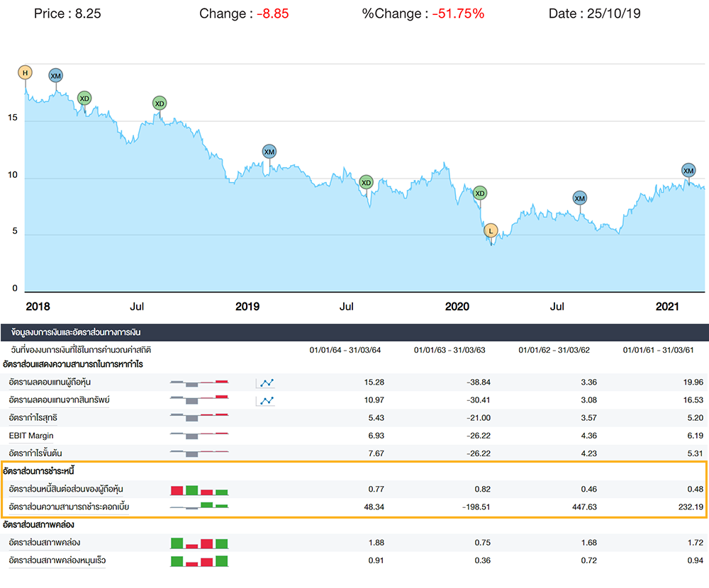The height and width of the screenshot is (588, 709).
Task: Open the EBIT Margin label link
Action: coord(31,435)
